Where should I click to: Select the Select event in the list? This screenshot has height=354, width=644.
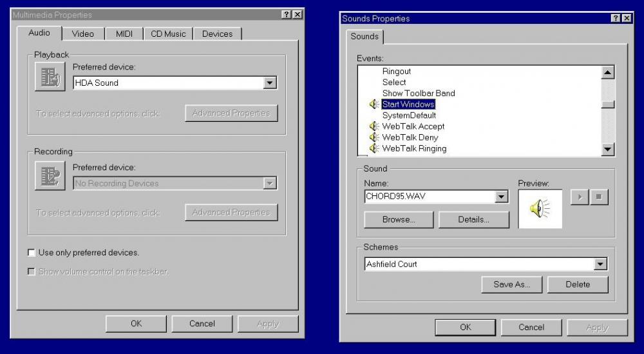[x=394, y=83]
